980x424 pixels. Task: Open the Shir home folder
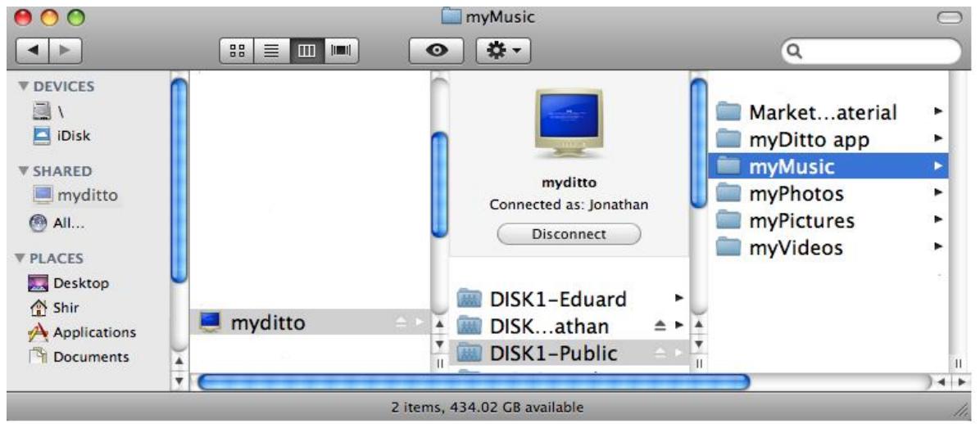(x=54, y=308)
